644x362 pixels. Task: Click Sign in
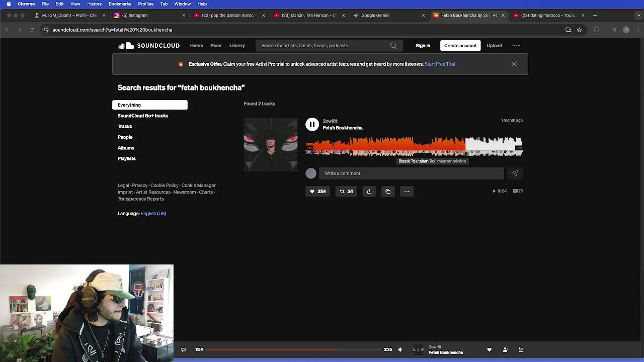coord(423,46)
